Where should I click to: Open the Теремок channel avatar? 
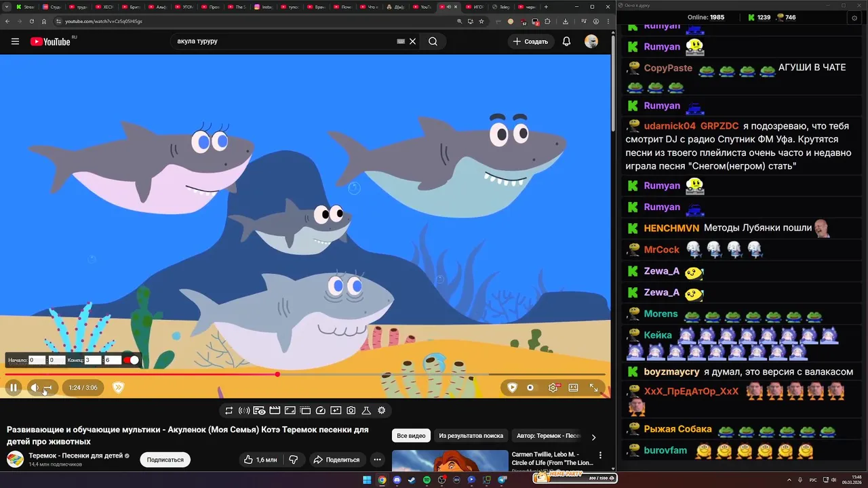click(15, 460)
